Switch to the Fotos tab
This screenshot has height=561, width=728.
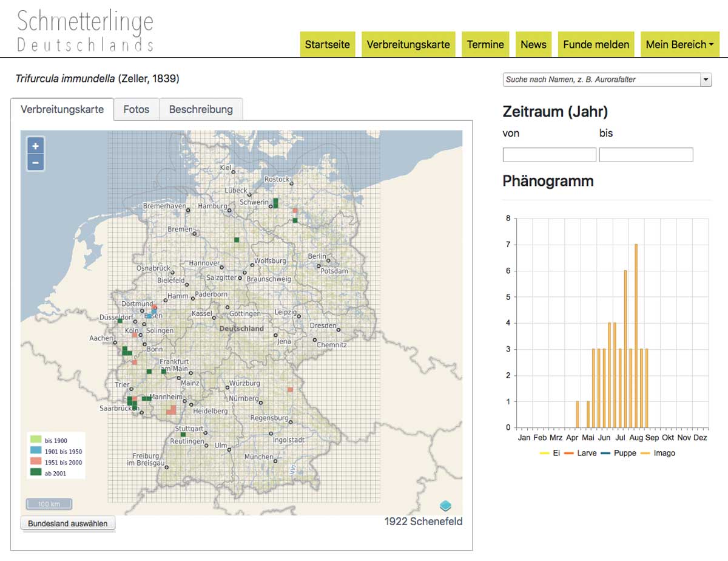(x=136, y=109)
